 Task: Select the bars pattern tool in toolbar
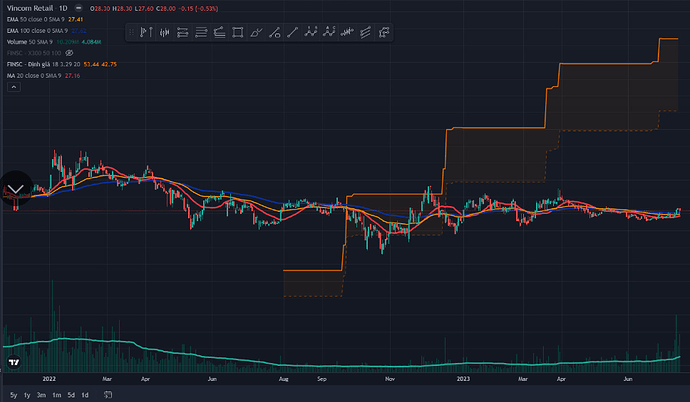tap(165, 32)
